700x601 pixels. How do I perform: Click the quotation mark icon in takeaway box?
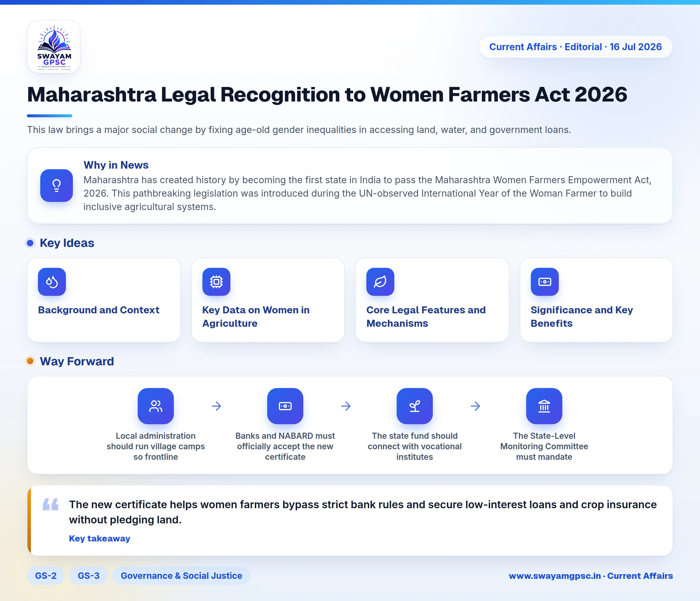click(x=51, y=504)
